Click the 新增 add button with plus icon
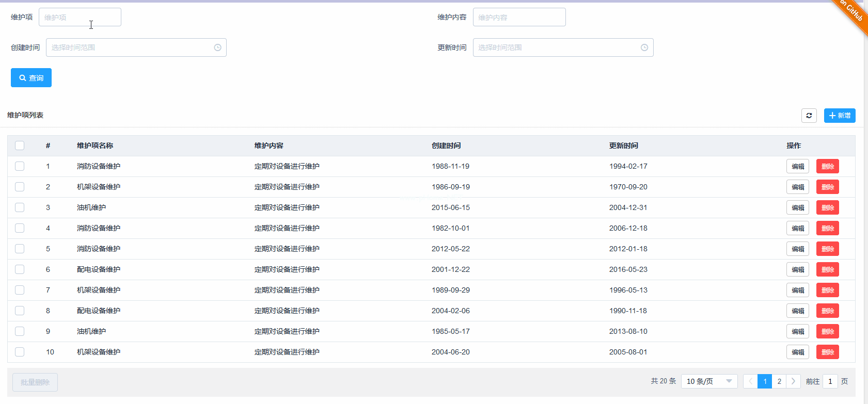The width and height of the screenshot is (868, 404). click(x=839, y=116)
